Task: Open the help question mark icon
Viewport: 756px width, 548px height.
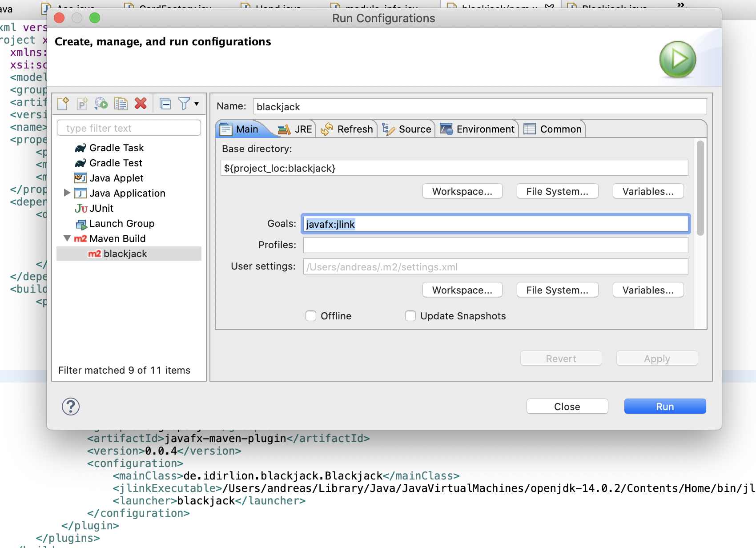Action: pos(71,407)
